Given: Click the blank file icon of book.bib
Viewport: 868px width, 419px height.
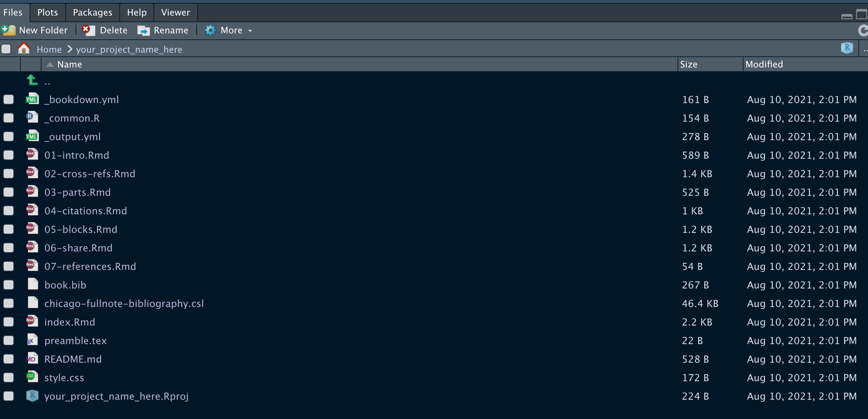Looking at the screenshot, I should 33,284.
